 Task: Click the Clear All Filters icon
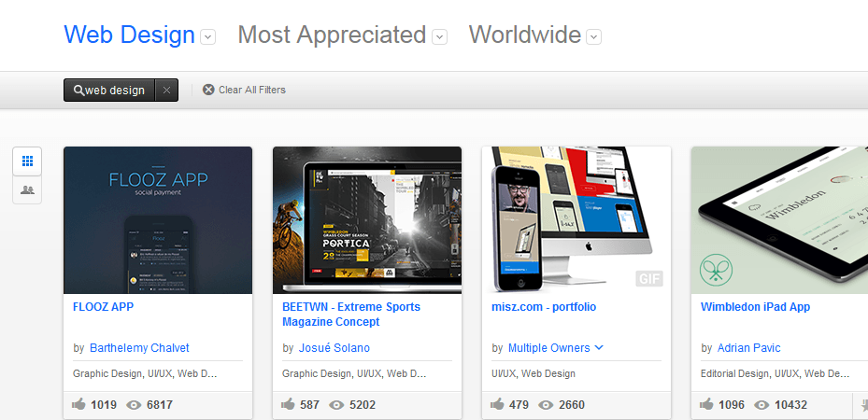pyautogui.click(x=208, y=90)
